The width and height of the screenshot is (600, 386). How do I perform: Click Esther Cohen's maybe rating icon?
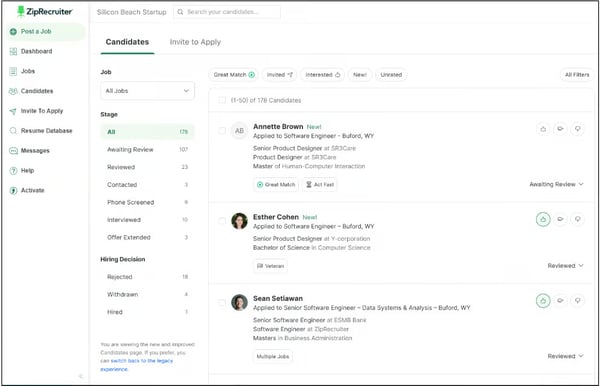pos(560,219)
